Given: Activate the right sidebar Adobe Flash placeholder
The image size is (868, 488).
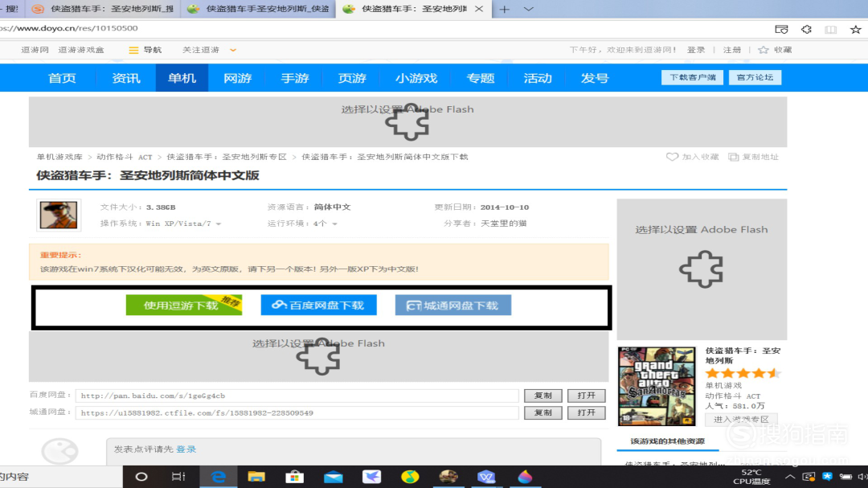Looking at the screenshot, I should [702, 269].
